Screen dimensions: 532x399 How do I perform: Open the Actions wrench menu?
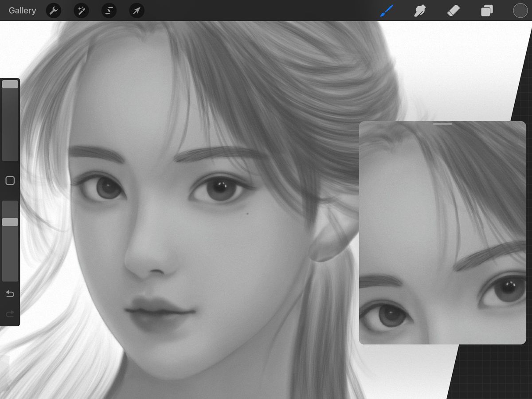tap(54, 11)
